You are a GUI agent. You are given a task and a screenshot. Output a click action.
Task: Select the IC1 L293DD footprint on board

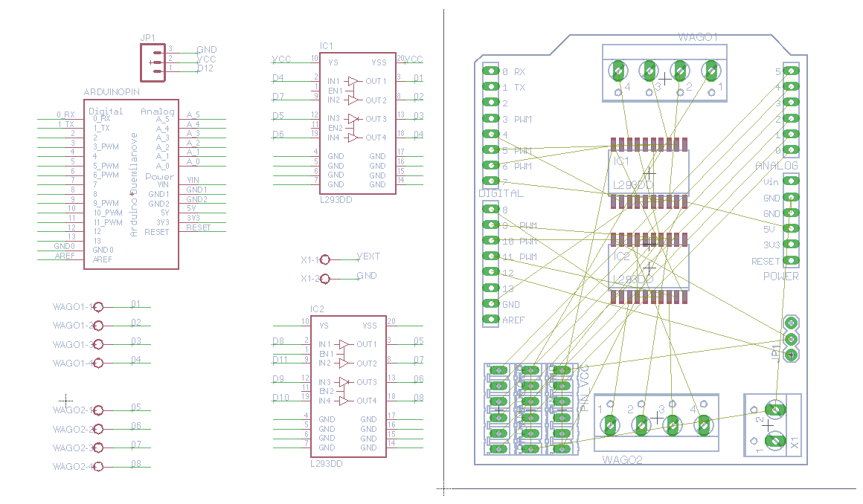(x=649, y=173)
